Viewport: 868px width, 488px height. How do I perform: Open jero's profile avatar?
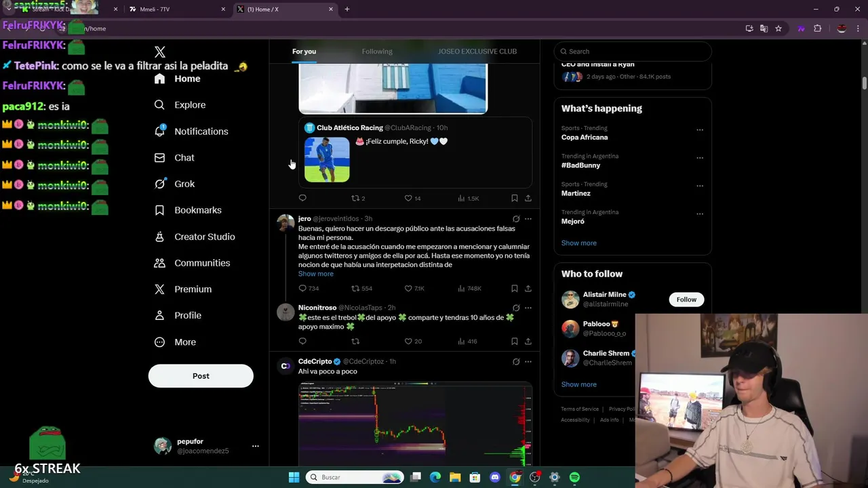(x=285, y=223)
